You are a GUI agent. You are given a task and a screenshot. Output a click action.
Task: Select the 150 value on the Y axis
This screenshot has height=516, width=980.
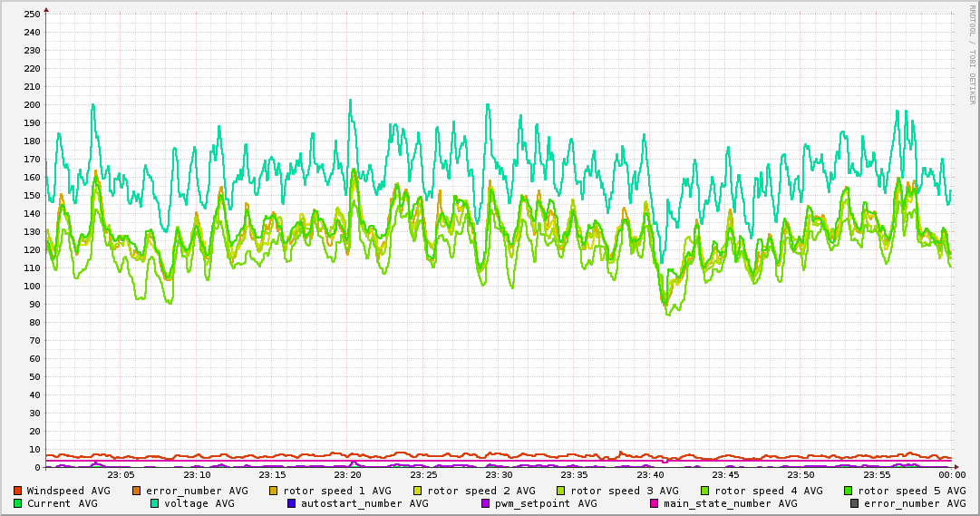click(31, 196)
